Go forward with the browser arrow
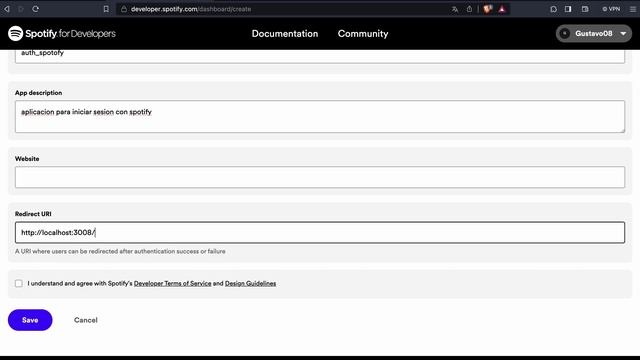 pyautogui.click(x=21, y=9)
